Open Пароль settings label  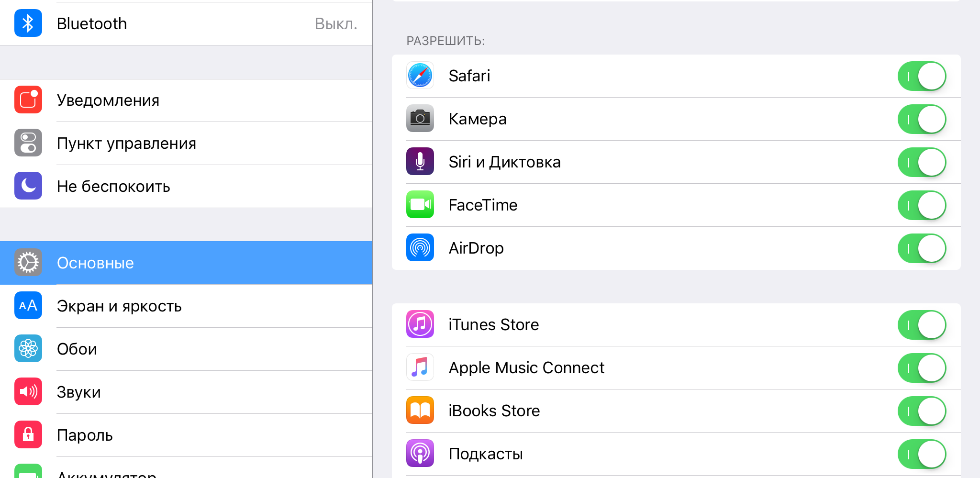click(85, 435)
